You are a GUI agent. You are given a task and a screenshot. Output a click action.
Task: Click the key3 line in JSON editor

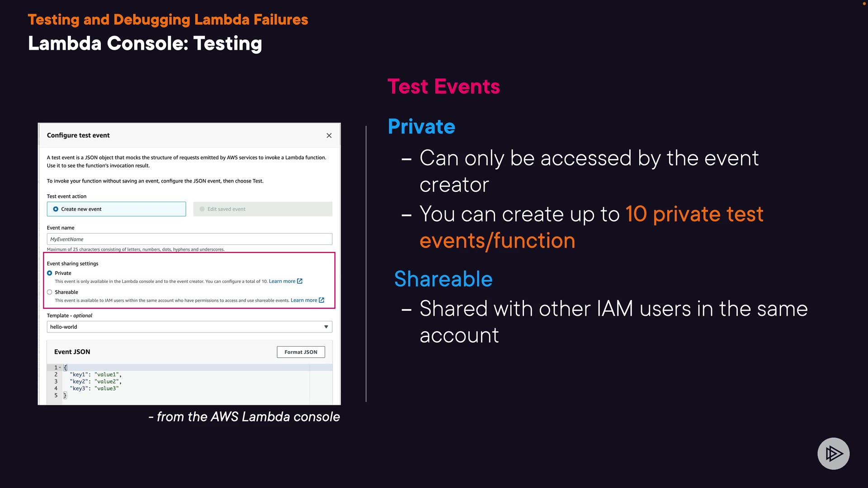94,389
